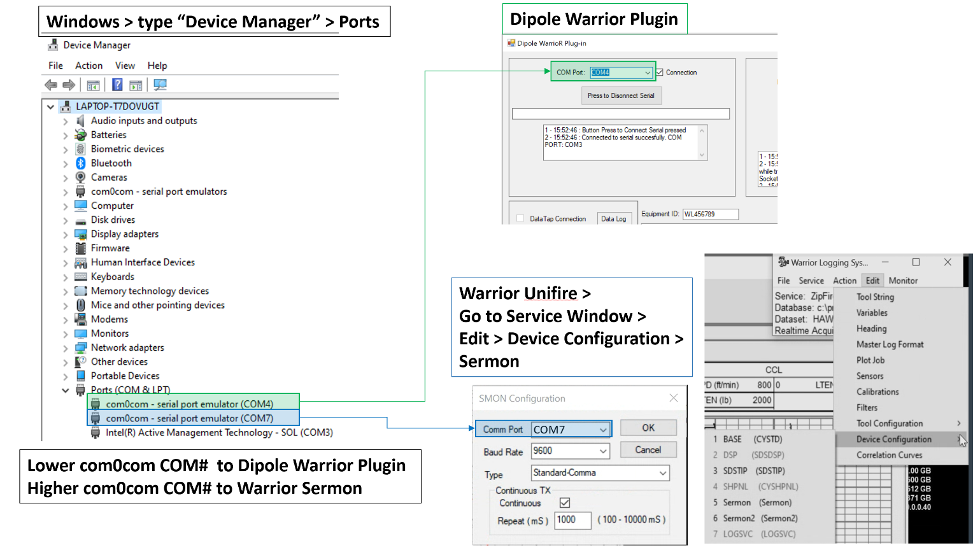Collapse the Ports (COM & LPT) node
This screenshot has height=548, width=980.
(65, 390)
